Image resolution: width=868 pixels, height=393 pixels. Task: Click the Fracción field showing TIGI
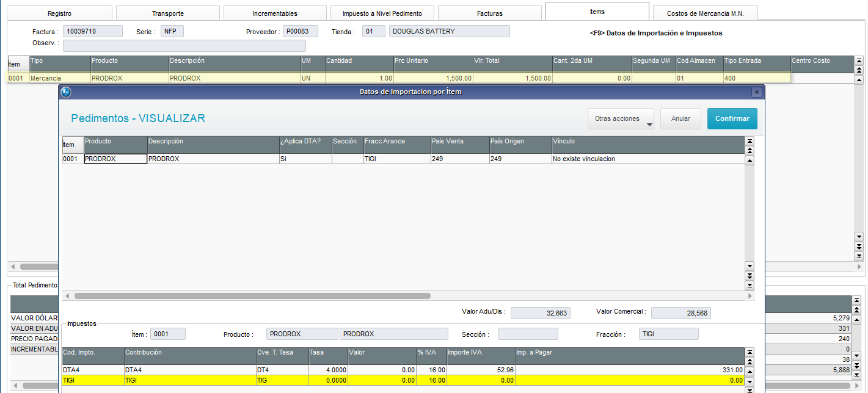[x=668, y=334]
